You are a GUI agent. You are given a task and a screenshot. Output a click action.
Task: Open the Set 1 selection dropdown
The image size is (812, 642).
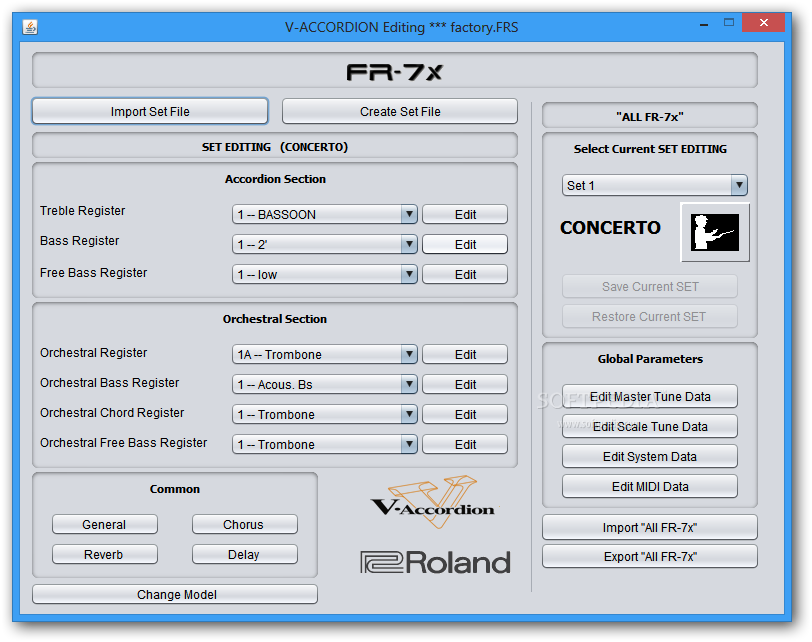[655, 185]
